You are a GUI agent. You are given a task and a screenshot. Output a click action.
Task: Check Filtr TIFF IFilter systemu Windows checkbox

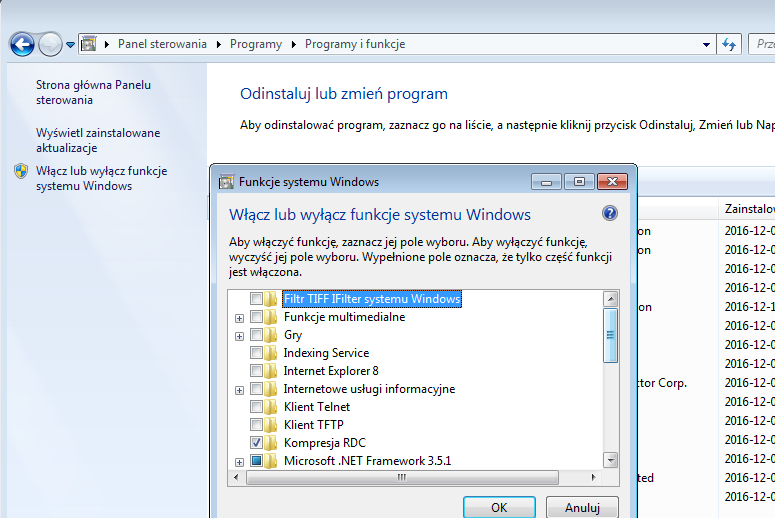tap(256, 299)
